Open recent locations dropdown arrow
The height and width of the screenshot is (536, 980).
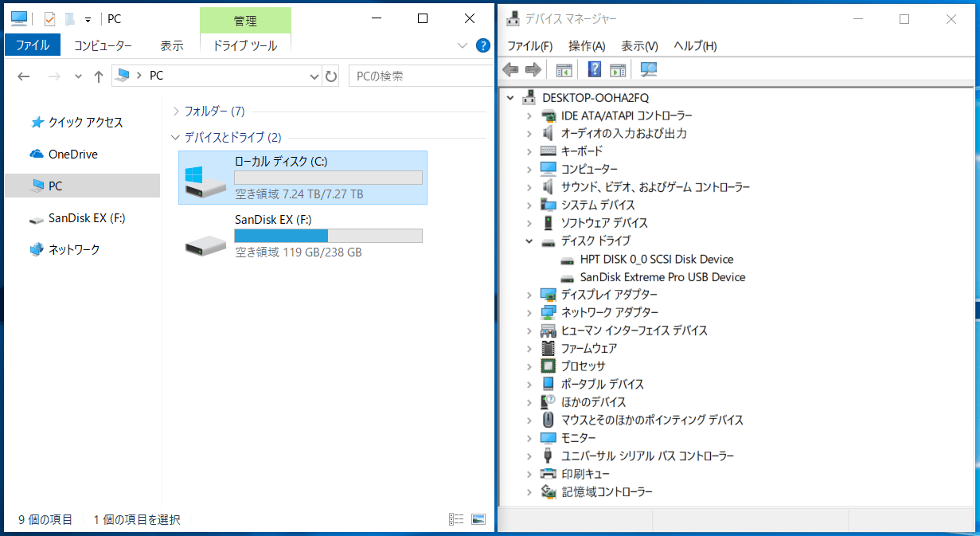click(78, 76)
